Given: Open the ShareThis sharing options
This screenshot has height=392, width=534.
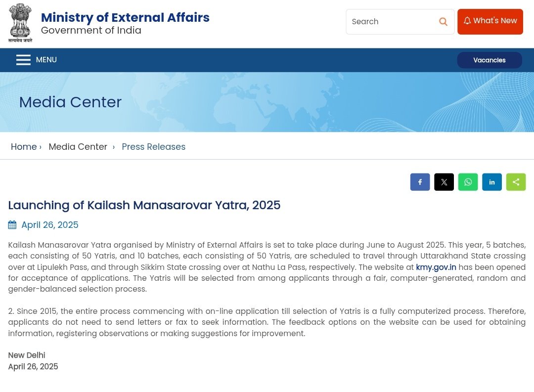Looking at the screenshot, I should pos(516,182).
